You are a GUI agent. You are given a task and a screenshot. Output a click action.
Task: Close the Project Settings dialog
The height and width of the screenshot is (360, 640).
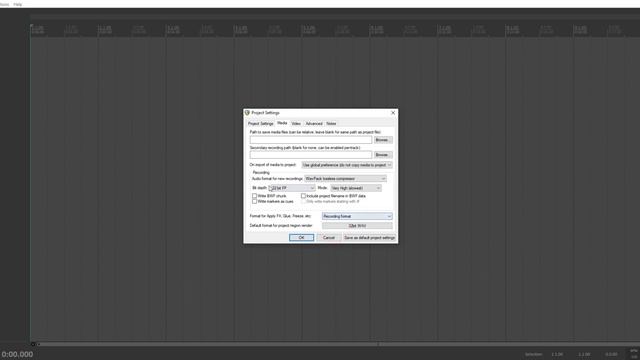(393, 113)
